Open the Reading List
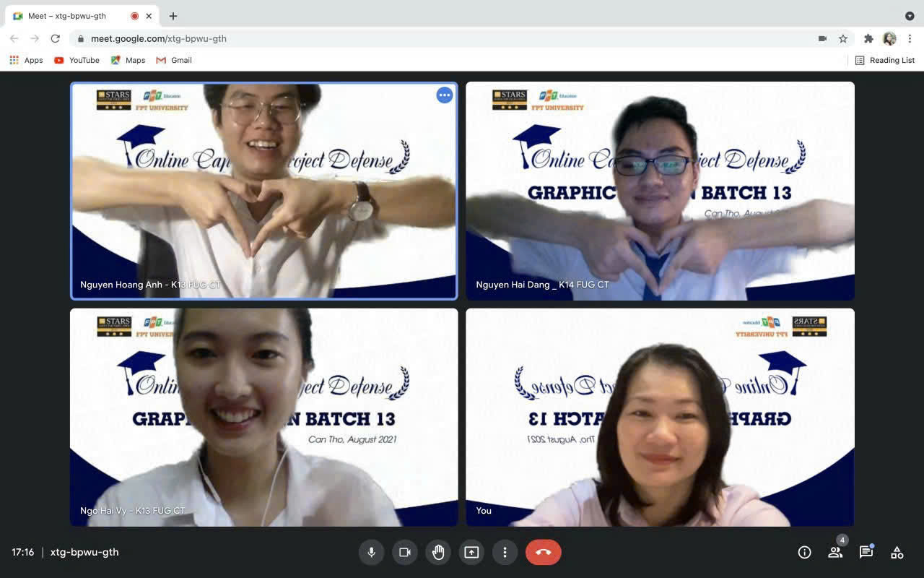Image resolution: width=924 pixels, height=578 pixels. (885, 60)
